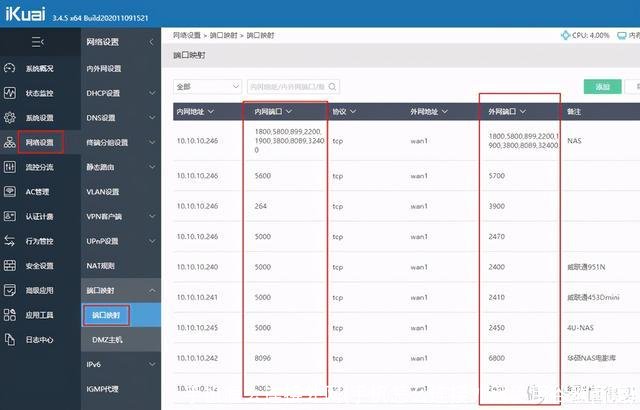This screenshot has height=410, width=640.
Task: Click the 状态监控 monitor icon
Action: pos(10,93)
